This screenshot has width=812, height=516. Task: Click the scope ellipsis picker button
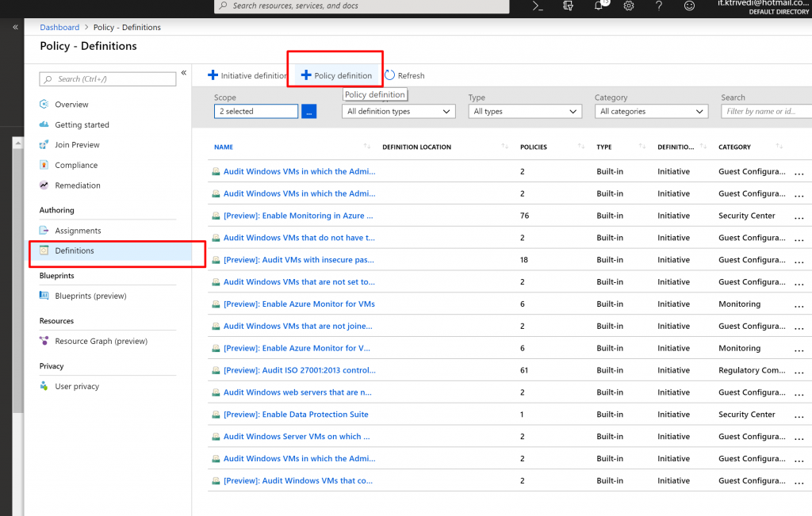coord(308,112)
